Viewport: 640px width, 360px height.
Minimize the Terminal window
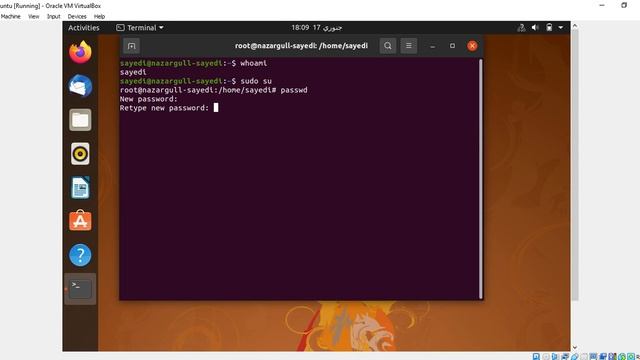[433, 46]
